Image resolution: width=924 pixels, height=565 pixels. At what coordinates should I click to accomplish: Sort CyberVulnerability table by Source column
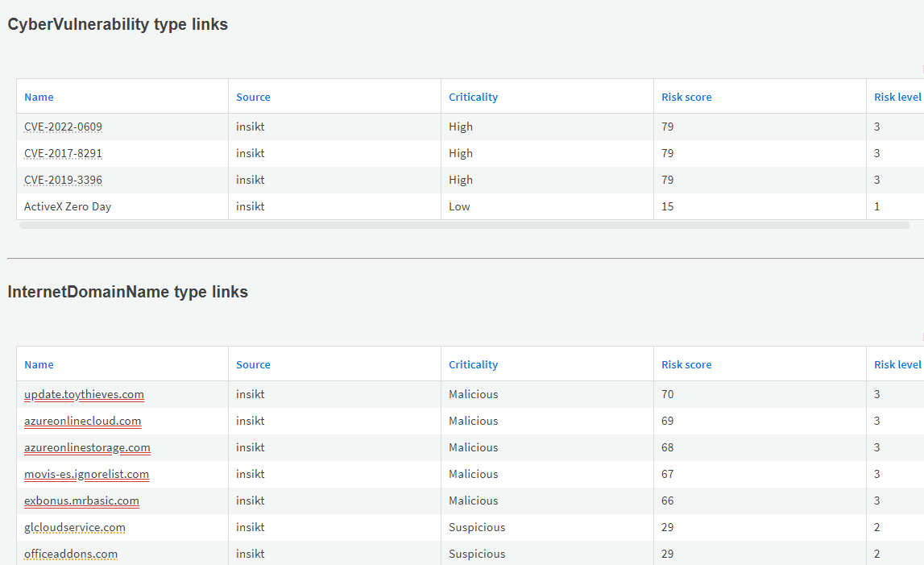coord(253,97)
